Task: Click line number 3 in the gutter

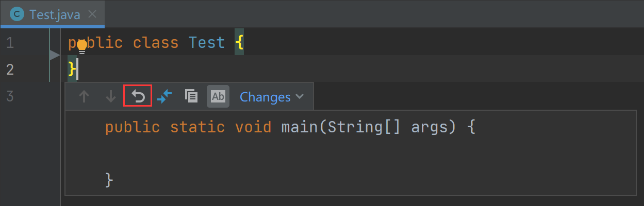Action: pyautogui.click(x=10, y=96)
